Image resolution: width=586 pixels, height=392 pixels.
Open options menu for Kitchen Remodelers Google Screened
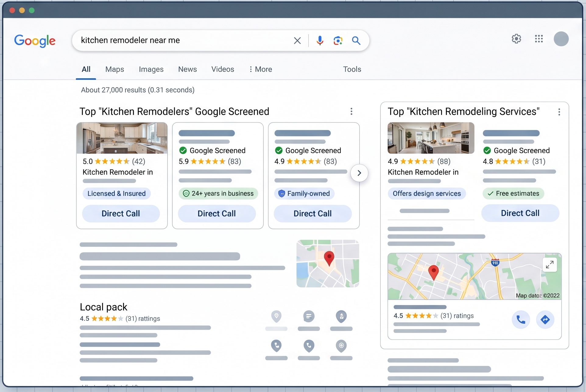click(x=351, y=111)
